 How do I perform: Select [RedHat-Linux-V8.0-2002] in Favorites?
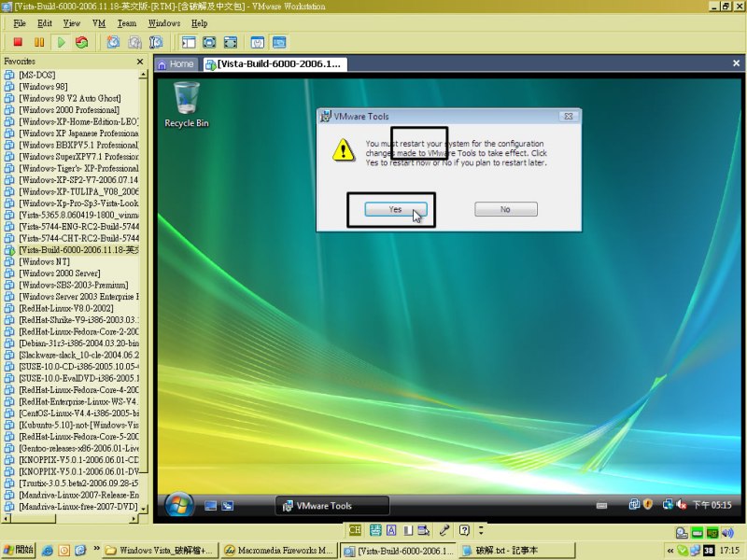tap(66, 309)
